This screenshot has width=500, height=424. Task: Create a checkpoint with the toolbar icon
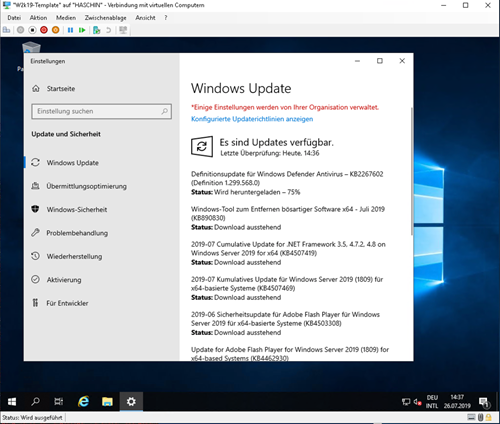click(x=97, y=30)
